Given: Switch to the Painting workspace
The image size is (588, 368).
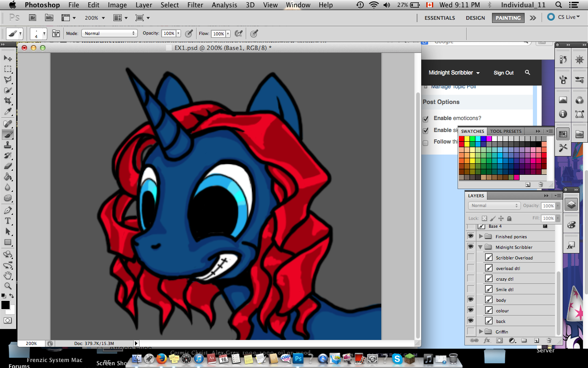Looking at the screenshot, I should point(508,18).
